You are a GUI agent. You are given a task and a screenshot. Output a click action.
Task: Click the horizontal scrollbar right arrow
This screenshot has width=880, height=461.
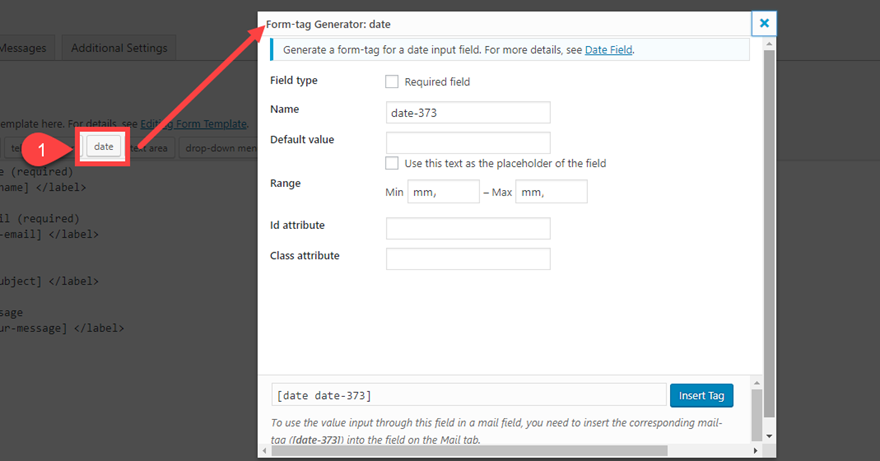click(754, 451)
